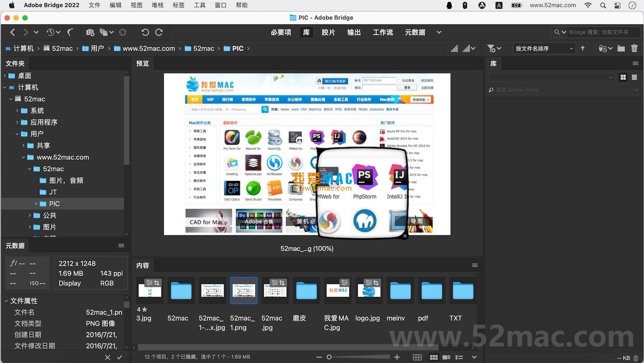Click the 计算机 breadcrumb
This screenshot has height=363, width=644.
[x=20, y=48]
